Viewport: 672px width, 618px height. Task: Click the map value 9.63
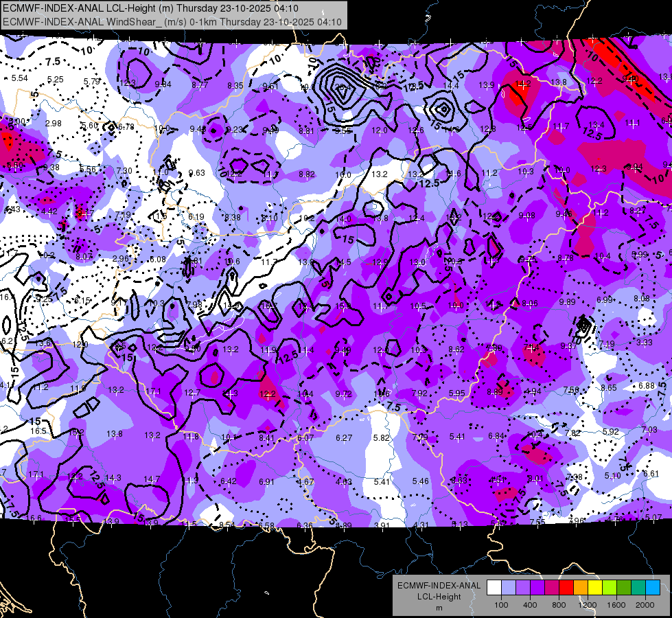coord(197,173)
